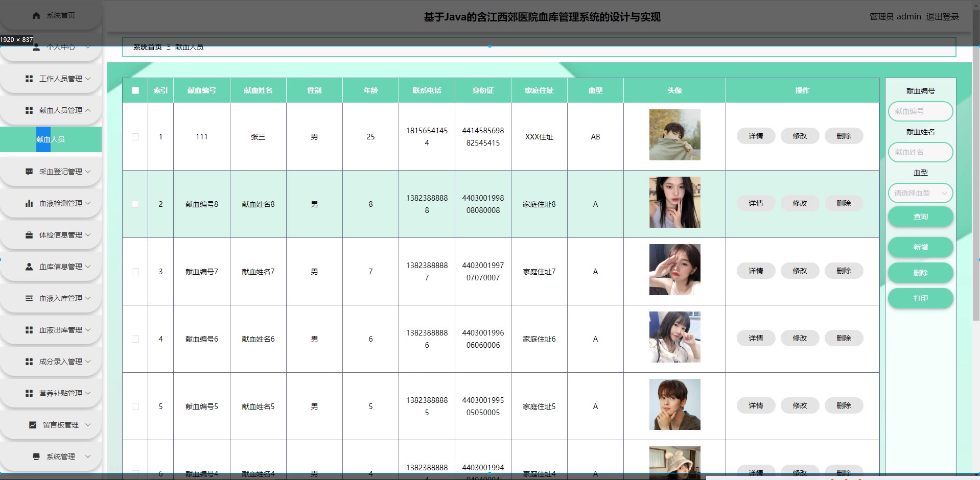Screen dimensions: 980x480
Task: Collapse the 献血人员管理 chevron
Action: tap(88, 110)
